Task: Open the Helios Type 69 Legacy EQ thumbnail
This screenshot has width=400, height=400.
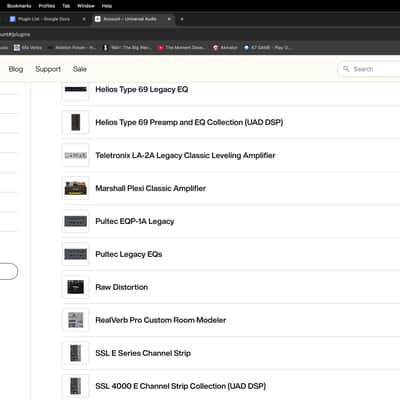Action: [x=76, y=89]
